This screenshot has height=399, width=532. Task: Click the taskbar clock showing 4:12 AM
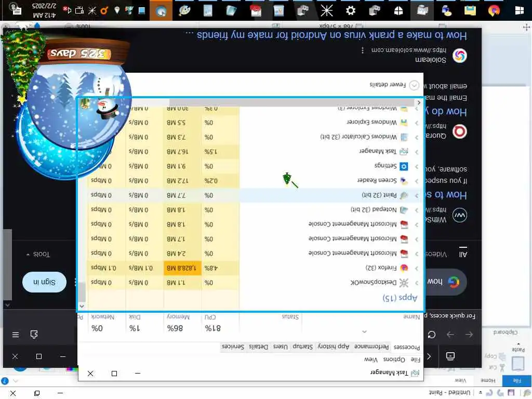pos(45,10)
